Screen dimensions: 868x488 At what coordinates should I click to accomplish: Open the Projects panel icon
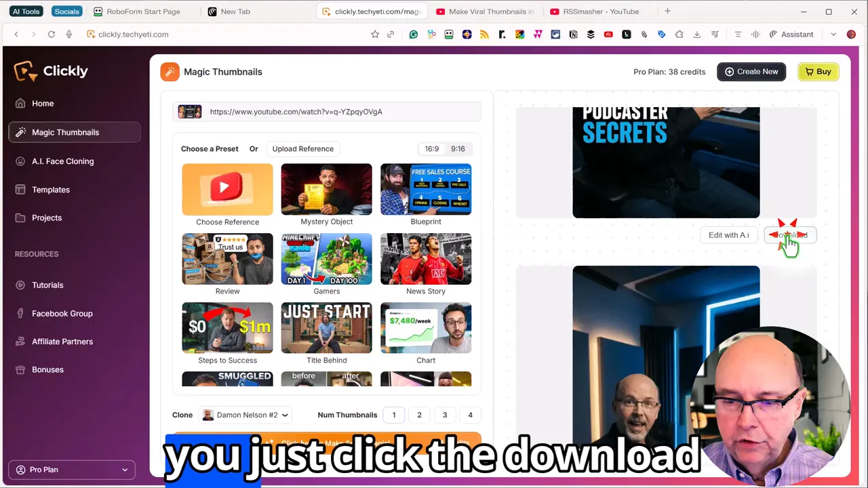[x=20, y=218]
